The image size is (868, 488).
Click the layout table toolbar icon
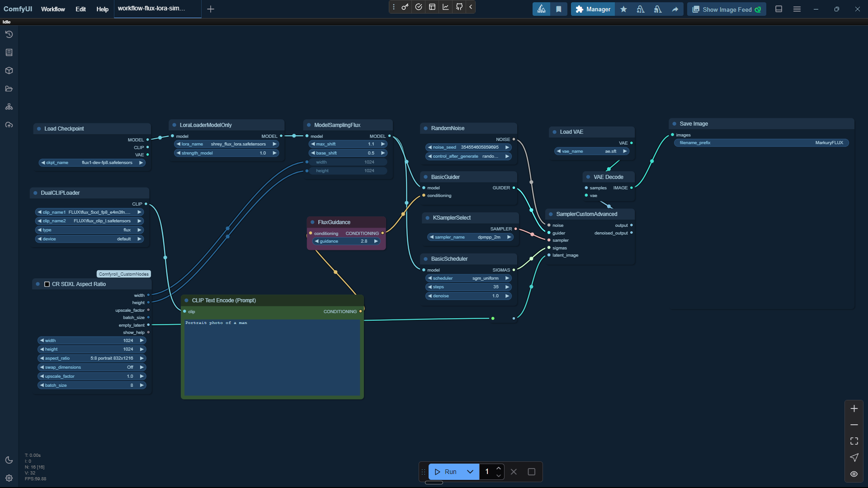(432, 7)
